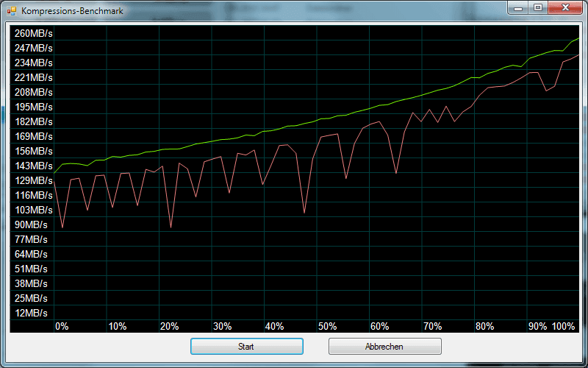
Task: Minimize the Kompressions-Benchmark window
Action: (519, 7)
